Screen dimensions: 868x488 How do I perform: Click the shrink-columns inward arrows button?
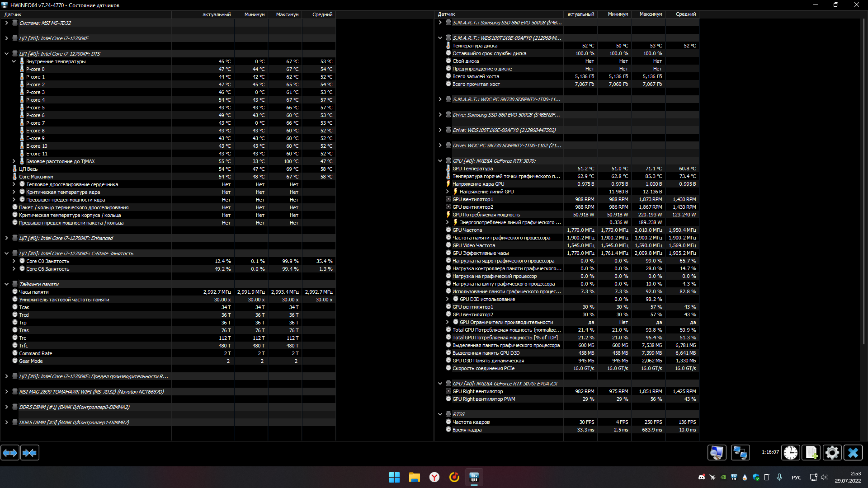tap(30, 453)
